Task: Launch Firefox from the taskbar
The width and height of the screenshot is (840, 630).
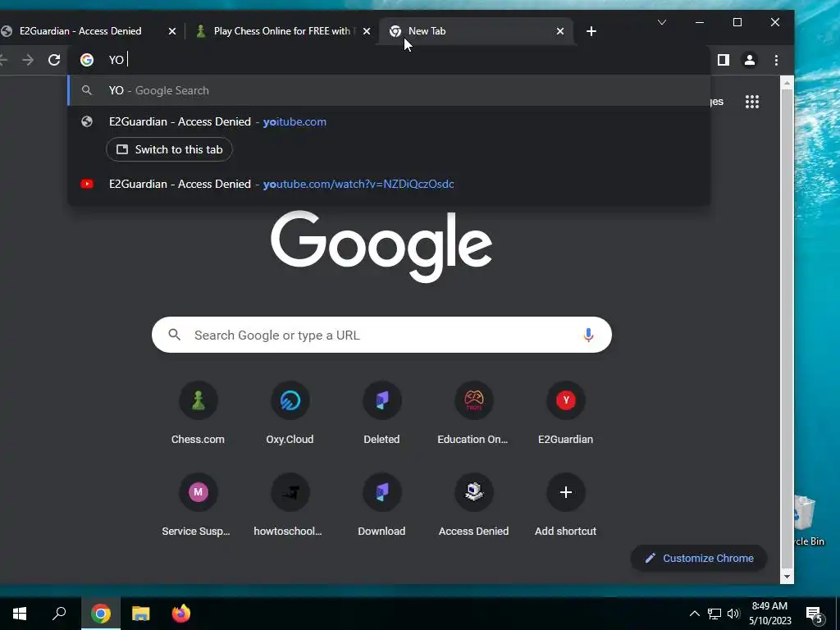Action: [x=181, y=614]
